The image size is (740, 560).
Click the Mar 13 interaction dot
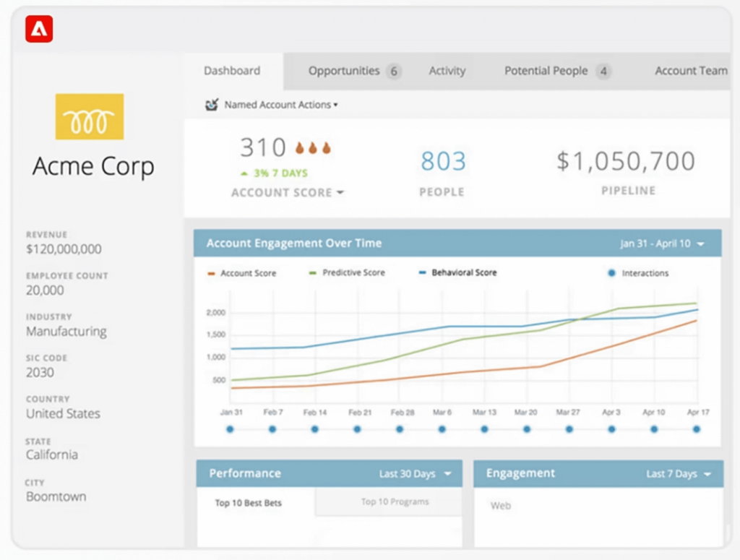click(484, 429)
